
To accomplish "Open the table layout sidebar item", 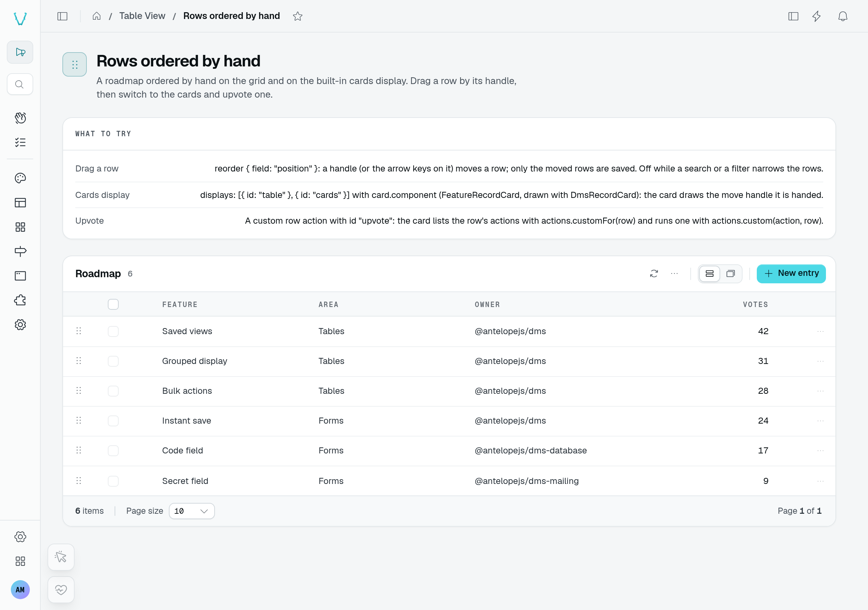I will click(x=20, y=203).
